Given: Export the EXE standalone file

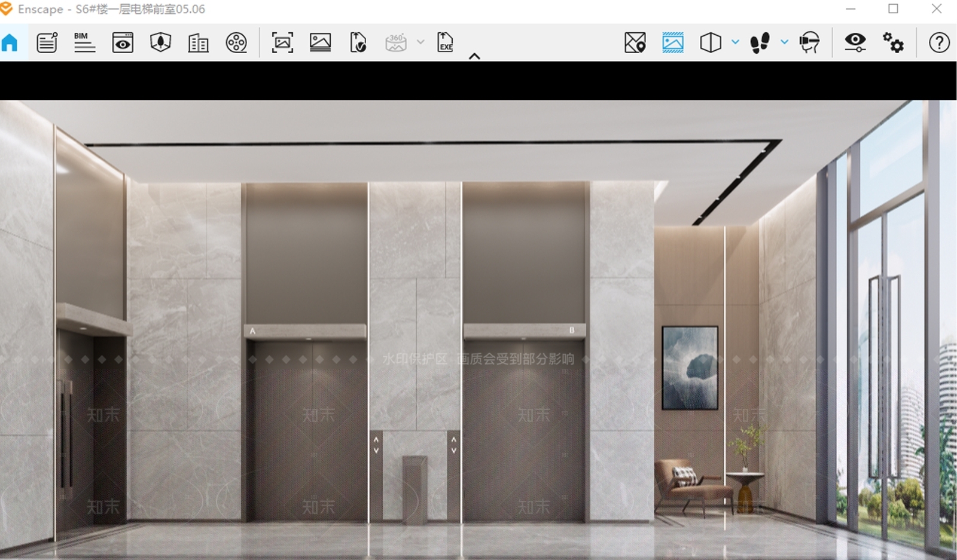Looking at the screenshot, I should point(445,42).
